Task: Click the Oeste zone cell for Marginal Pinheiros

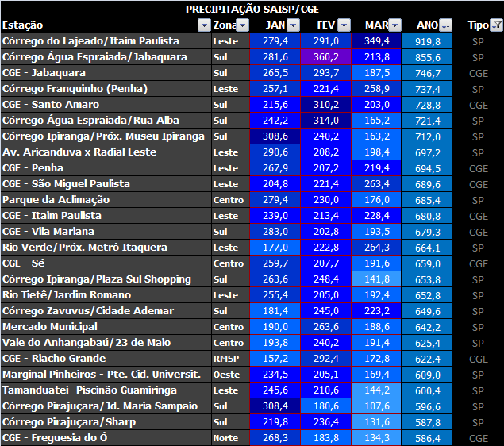Action: [x=227, y=375]
